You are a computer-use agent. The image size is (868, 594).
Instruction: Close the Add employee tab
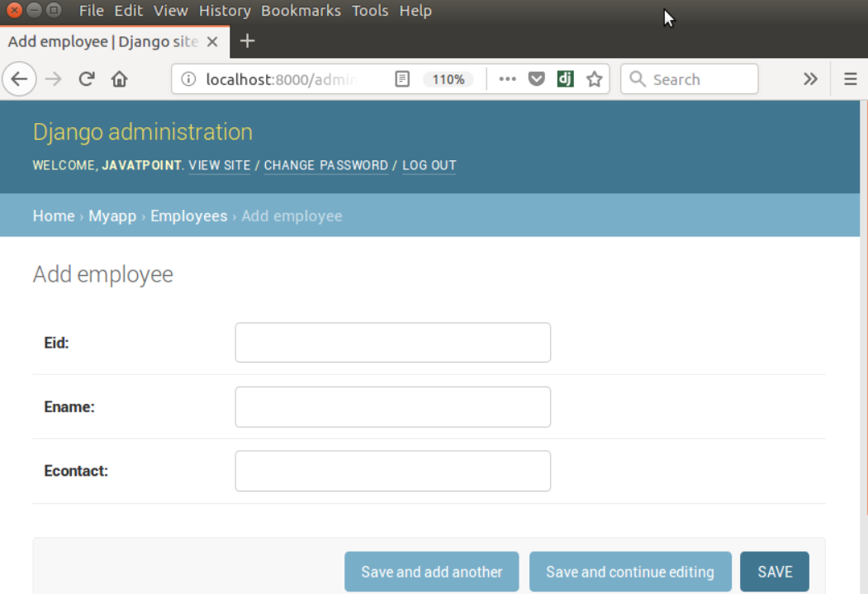tap(212, 41)
